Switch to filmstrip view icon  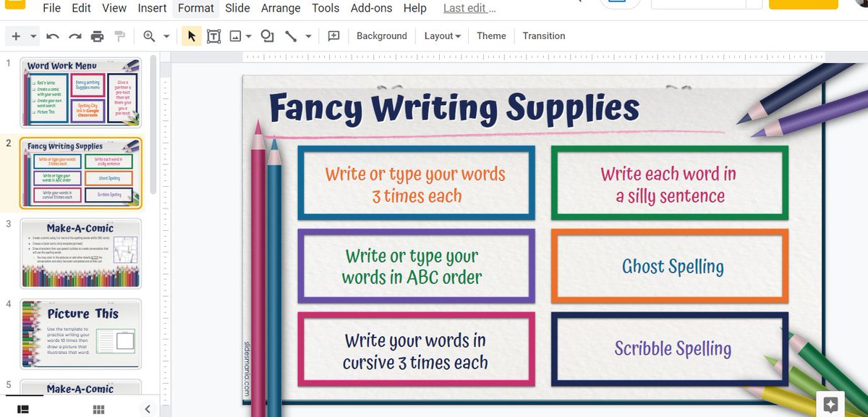pos(22,409)
